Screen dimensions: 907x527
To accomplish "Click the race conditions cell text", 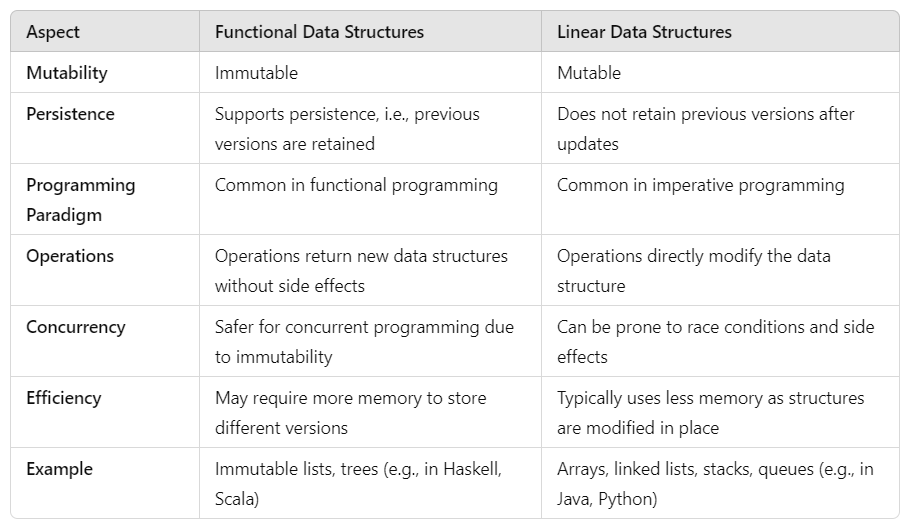I will point(715,341).
